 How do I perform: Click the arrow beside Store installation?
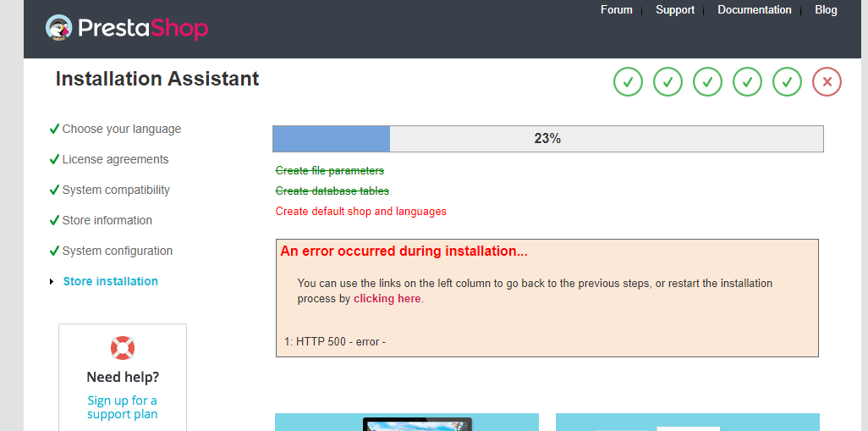[52, 281]
